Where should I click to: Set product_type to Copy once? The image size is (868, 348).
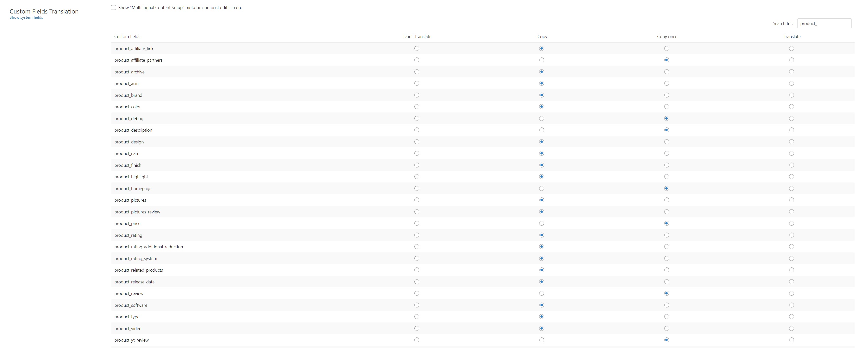pyautogui.click(x=666, y=317)
